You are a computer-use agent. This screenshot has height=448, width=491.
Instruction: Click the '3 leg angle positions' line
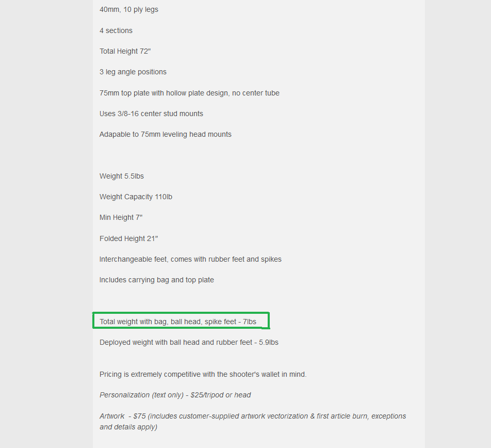(133, 72)
